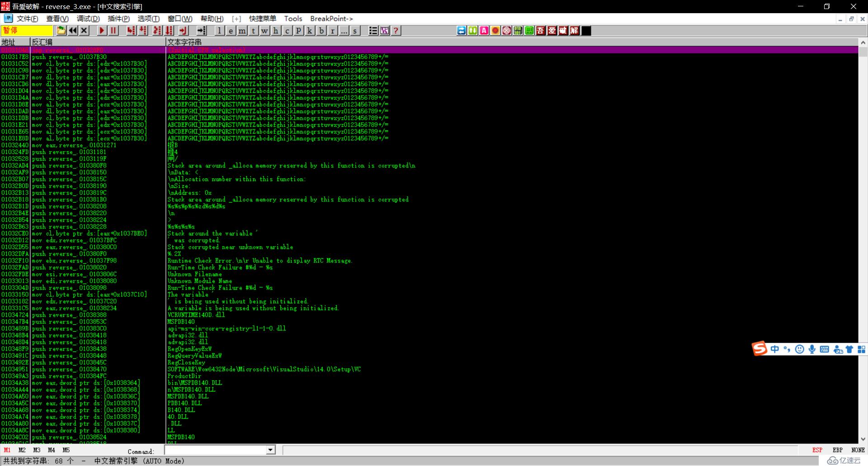Click the black square toolbar icon
Screen dimensions: 868x466
(586, 30)
